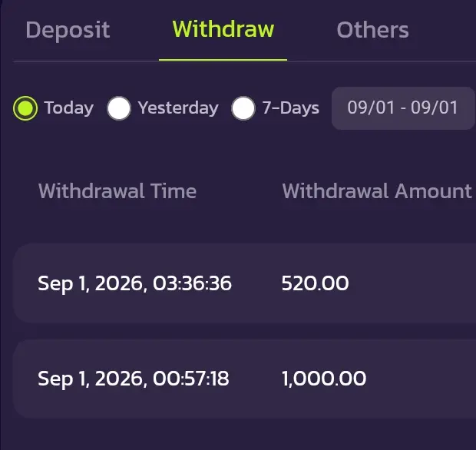The width and height of the screenshot is (476, 450).
Task: Select the 1,000.00 withdrawal amount
Action: [324, 379]
